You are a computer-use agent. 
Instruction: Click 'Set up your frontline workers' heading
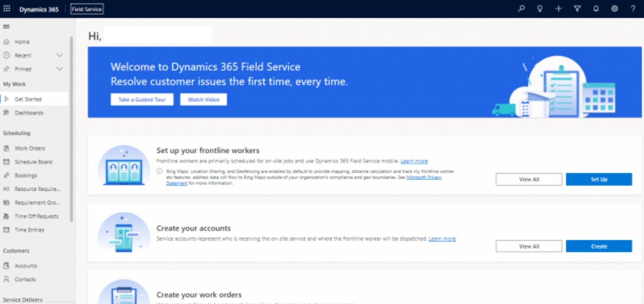click(x=208, y=150)
